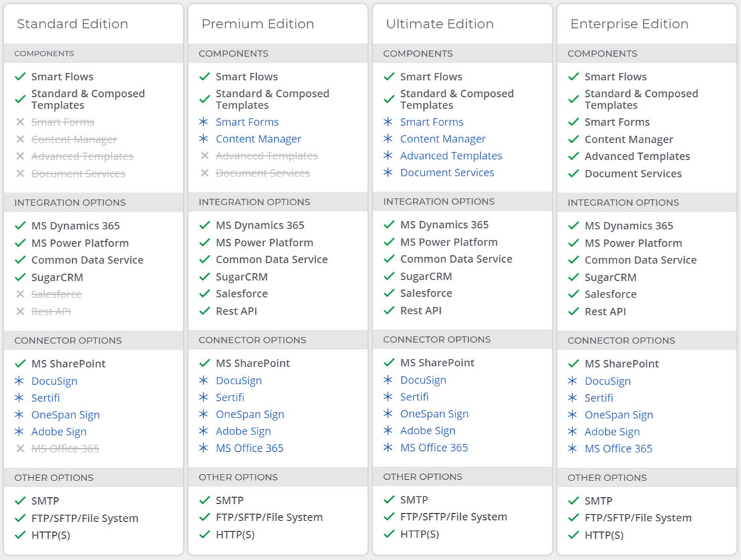Click Common Data Service text in Enterprise Edition
This screenshot has height=560, width=741.
[640, 260]
